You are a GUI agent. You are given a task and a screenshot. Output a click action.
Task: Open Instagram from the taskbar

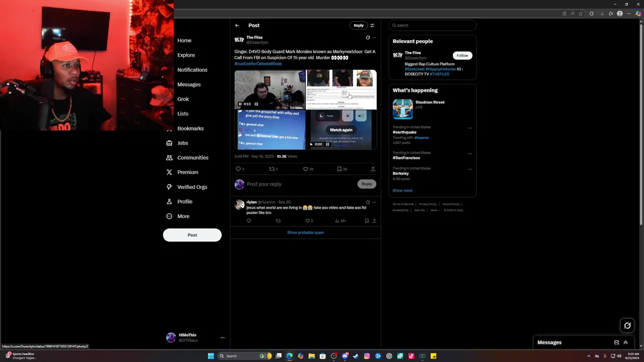pyautogui.click(x=367, y=356)
